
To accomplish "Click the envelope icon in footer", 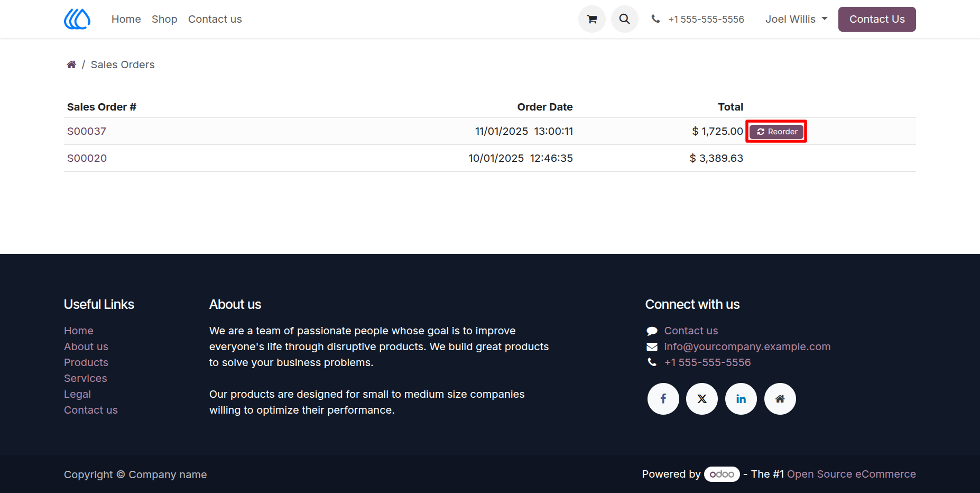I will pos(652,347).
